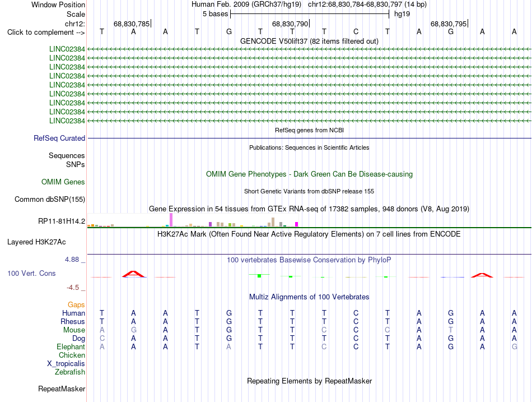Click the '5 bases' scale label
Screen dimensions: 532x402
pyautogui.click(x=215, y=14)
